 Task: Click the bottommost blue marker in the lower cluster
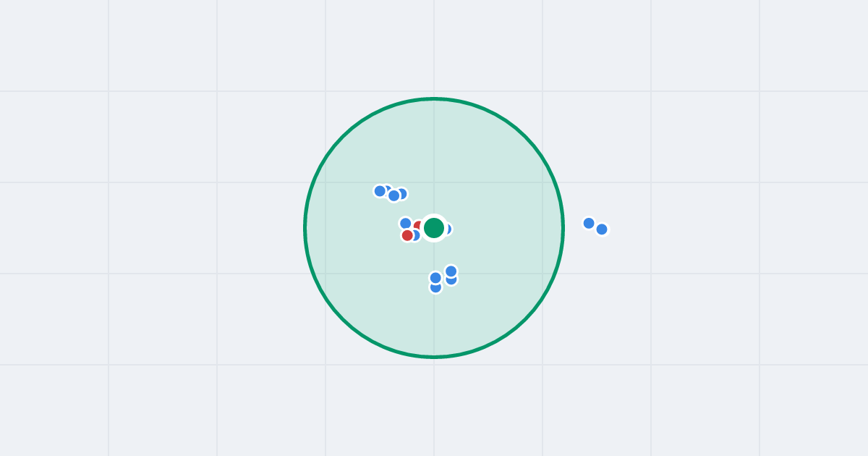(435, 288)
